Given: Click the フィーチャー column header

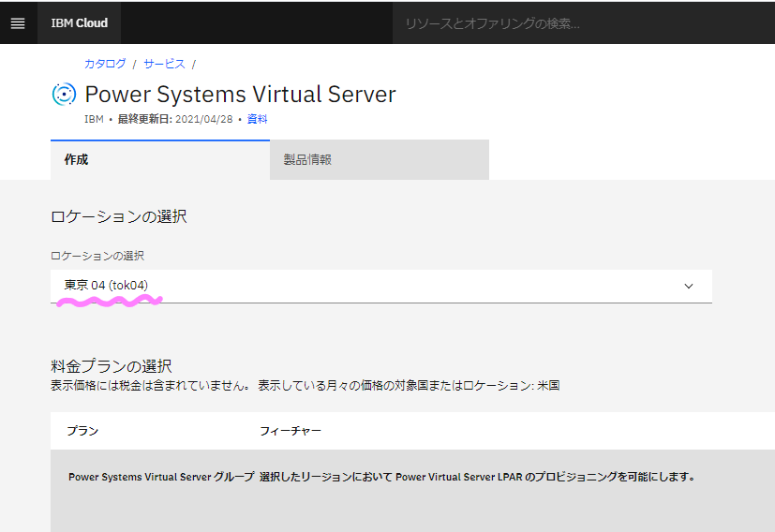Looking at the screenshot, I should point(291,431).
